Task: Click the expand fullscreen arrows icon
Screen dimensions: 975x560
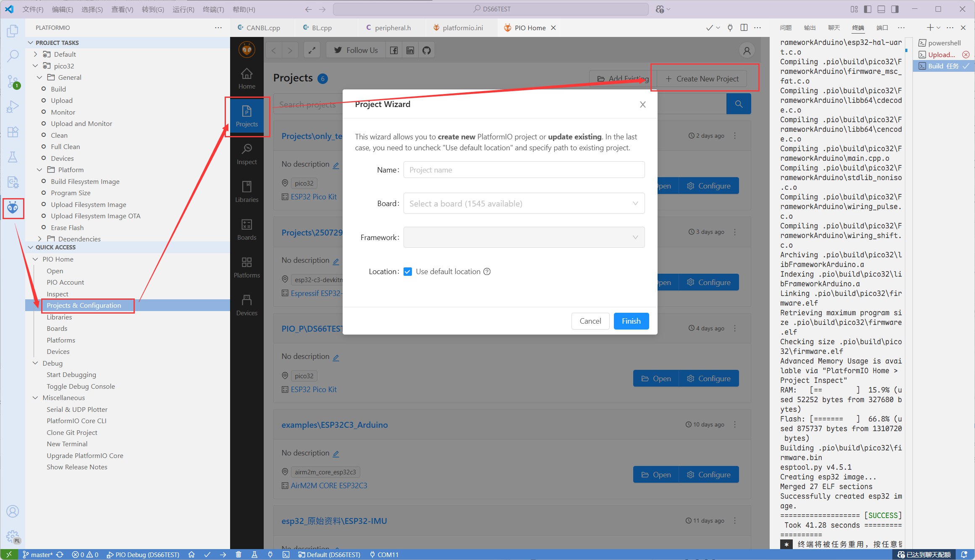Action: coord(312,50)
